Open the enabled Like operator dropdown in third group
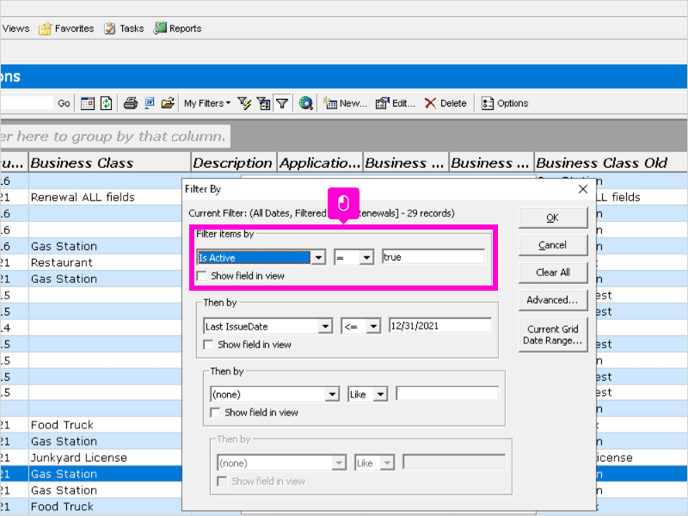 click(x=380, y=394)
